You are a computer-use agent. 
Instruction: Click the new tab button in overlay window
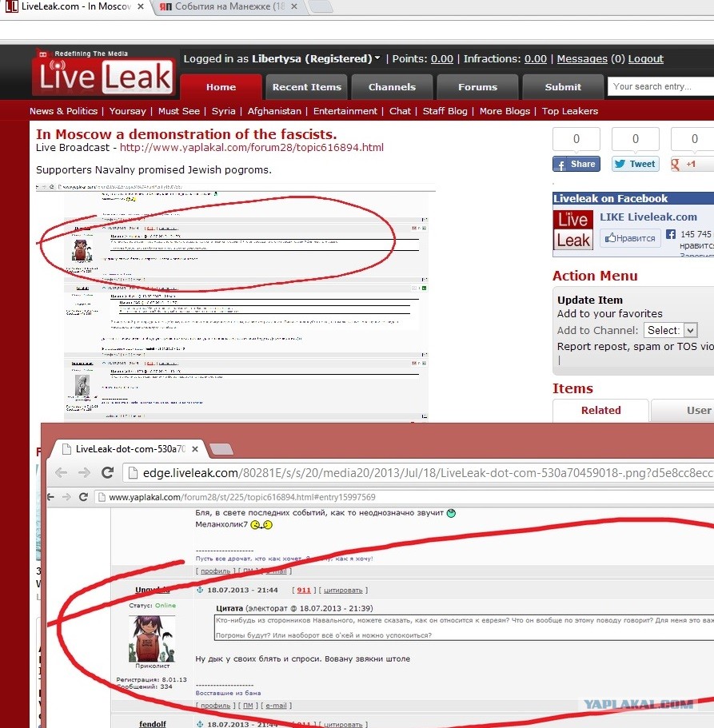[x=221, y=449]
